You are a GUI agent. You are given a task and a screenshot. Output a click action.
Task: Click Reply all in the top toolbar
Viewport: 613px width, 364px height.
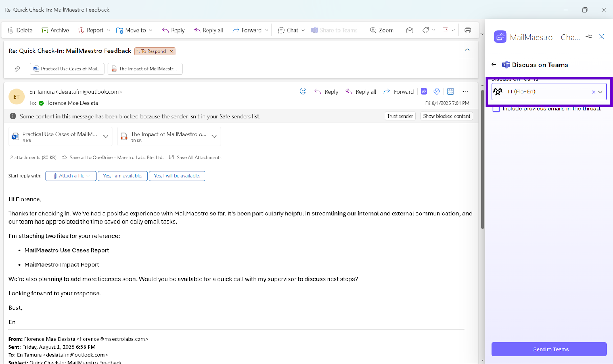208,30
